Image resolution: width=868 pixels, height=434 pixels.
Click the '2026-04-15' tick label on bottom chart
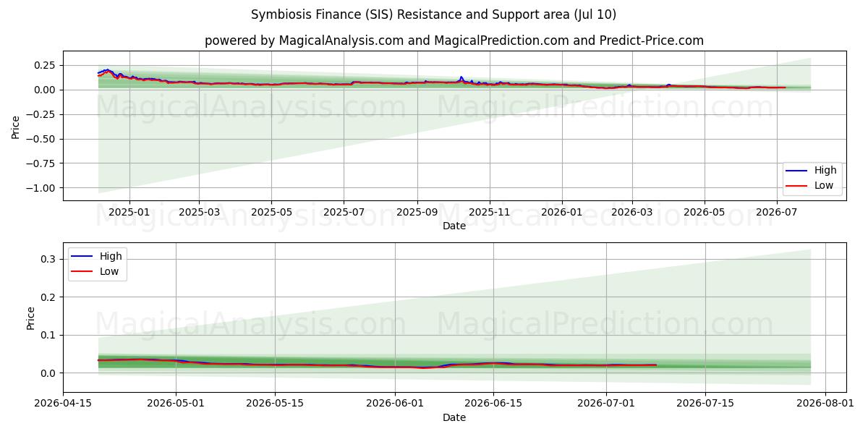point(63,404)
